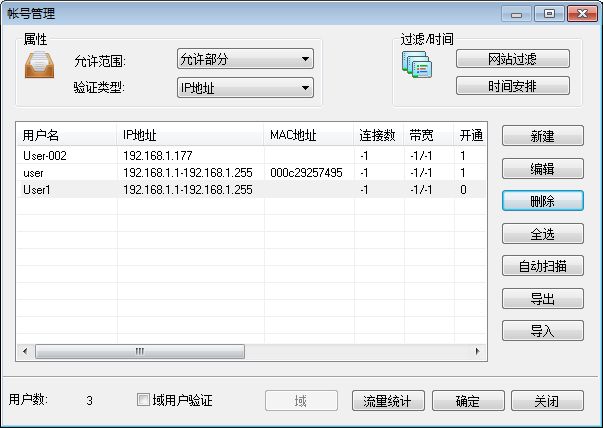Click the 全选 button
Screen dimensions: 603x428
click(543, 233)
